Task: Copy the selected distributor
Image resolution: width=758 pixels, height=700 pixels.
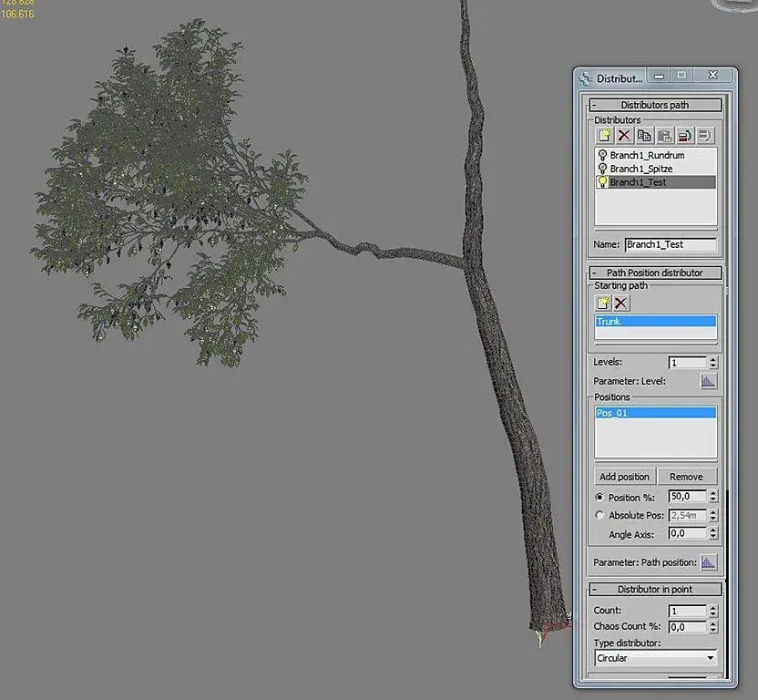Action: click(644, 136)
